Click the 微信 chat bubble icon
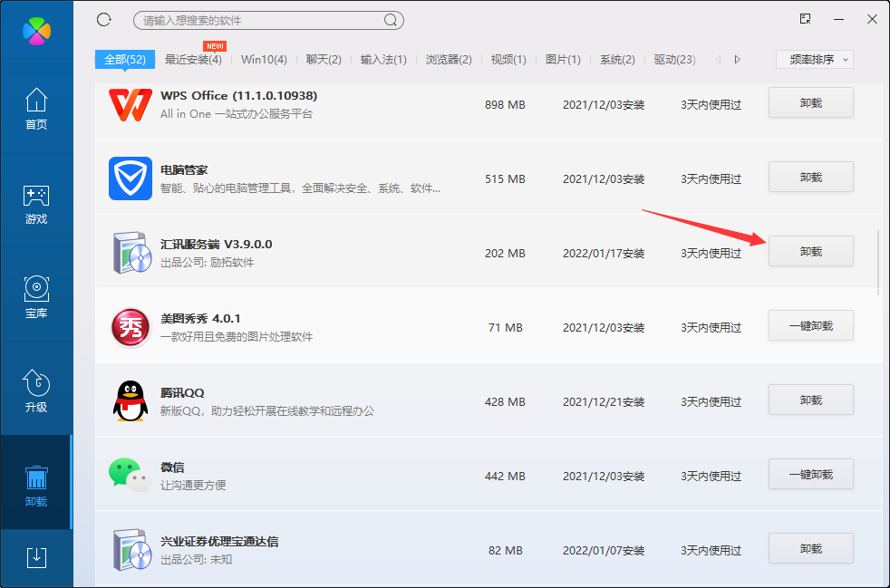890x588 pixels. click(x=130, y=475)
